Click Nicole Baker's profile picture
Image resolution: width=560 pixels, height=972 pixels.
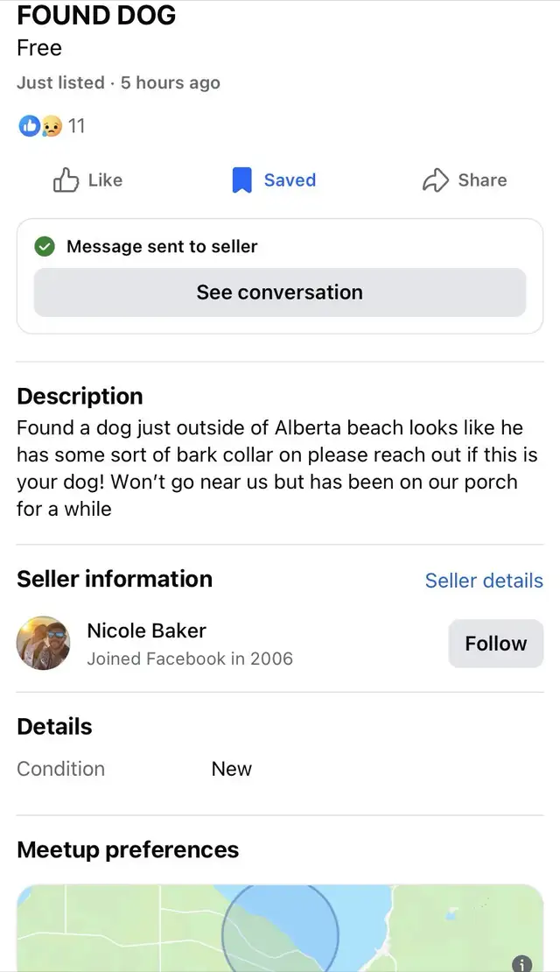tap(43, 644)
